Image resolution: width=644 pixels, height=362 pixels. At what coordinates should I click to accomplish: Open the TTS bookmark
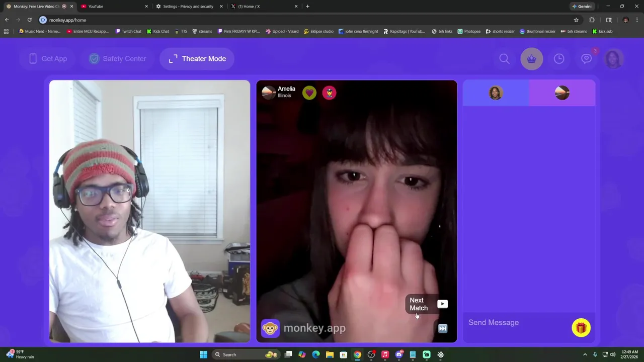pyautogui.click(x=181, y=31)
